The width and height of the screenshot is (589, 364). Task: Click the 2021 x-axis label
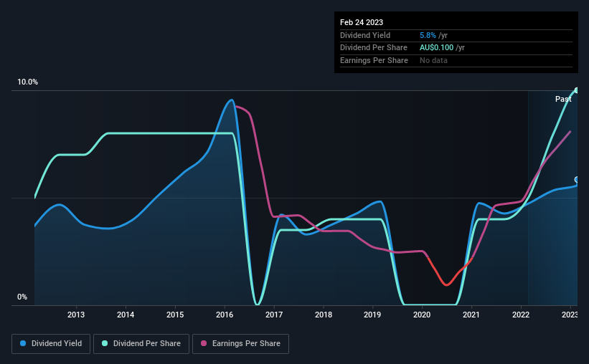[x=471, y=315]
